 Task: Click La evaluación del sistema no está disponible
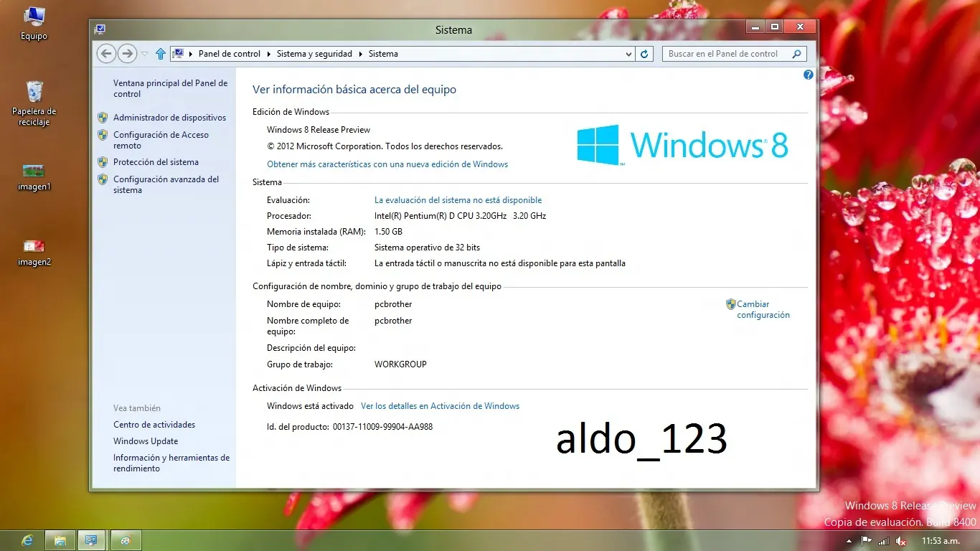[458, 200]
